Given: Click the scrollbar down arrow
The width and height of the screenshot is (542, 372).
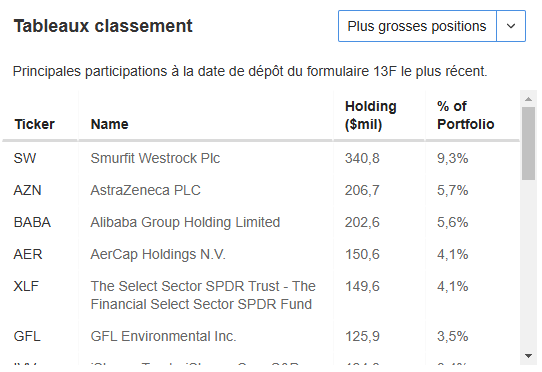Looking at the screenshot, I should pyautogui.click(x=528, y=356).
